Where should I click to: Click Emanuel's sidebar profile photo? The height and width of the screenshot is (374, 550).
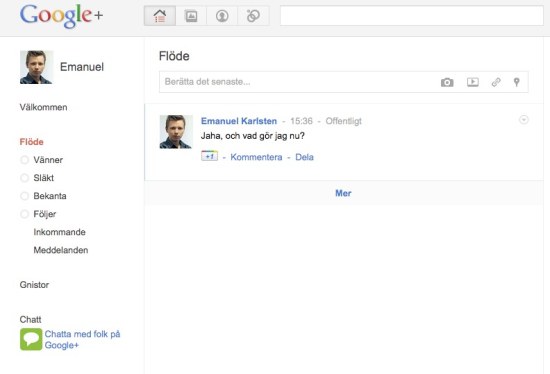click(36, 67)
